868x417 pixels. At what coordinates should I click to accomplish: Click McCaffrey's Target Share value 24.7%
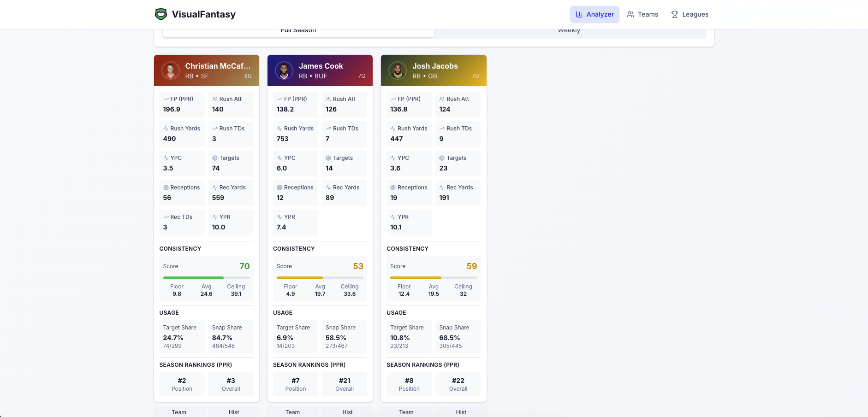pyautogui.click(x=173, y=338)
